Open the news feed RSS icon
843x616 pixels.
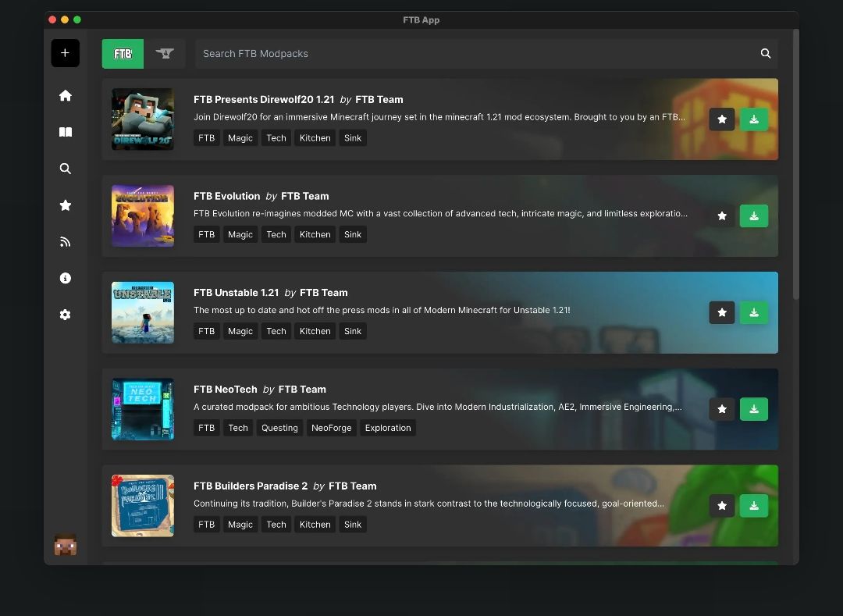coord(65,242)
